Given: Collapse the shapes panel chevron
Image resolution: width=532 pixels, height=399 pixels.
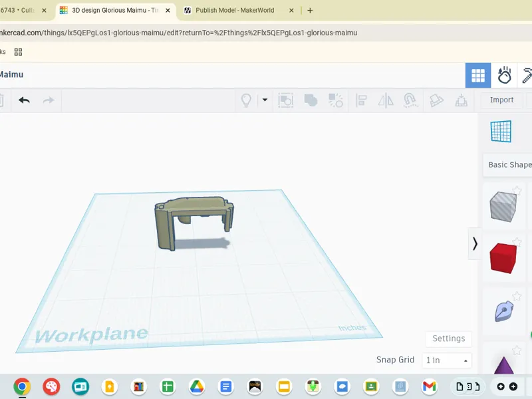Looking at the screenshot, I should pyautogui.click(x=475, y=243).
